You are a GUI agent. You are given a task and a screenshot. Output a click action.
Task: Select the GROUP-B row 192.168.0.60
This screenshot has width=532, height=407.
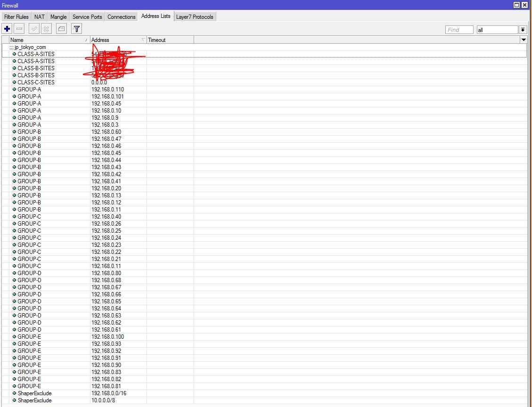tap(264, 132)
